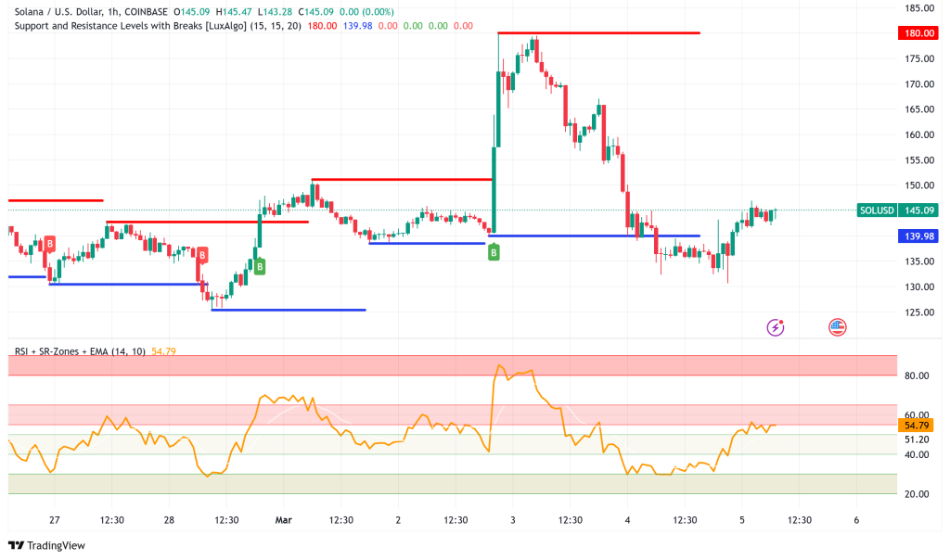Click the 125.00 price axis tick
The height and width of the screenshot is (560, 950).
coord(919,312)
